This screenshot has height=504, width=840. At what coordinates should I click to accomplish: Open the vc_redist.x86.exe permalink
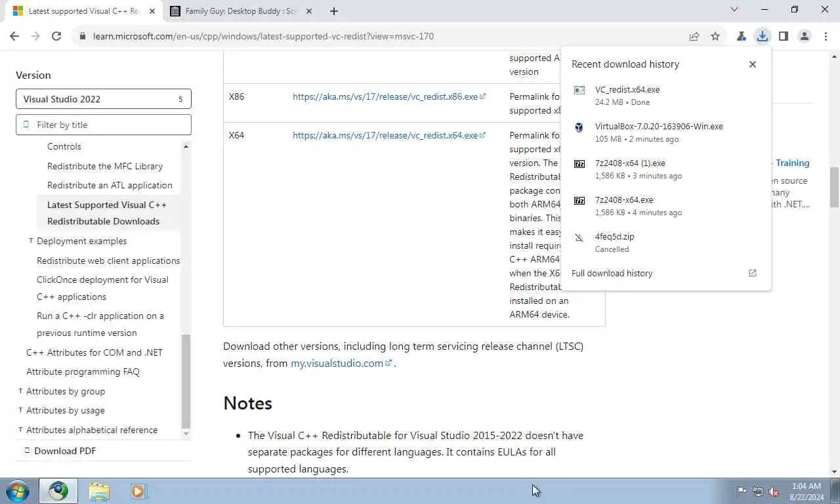point(389,96)
